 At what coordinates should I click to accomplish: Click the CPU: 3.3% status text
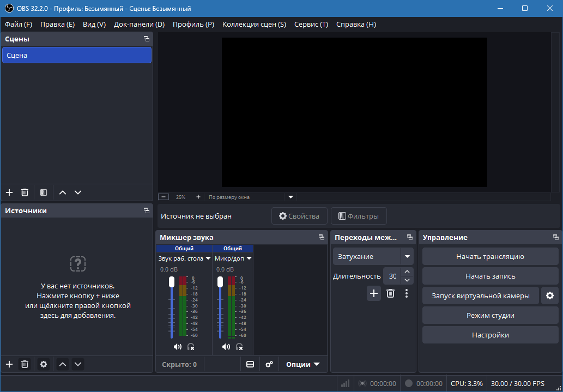click(467, 383)
